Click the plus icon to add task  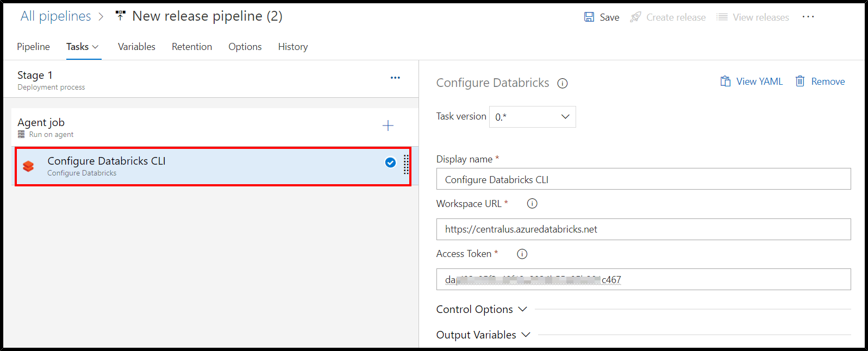pyautogui.click(x=388, y=126)
